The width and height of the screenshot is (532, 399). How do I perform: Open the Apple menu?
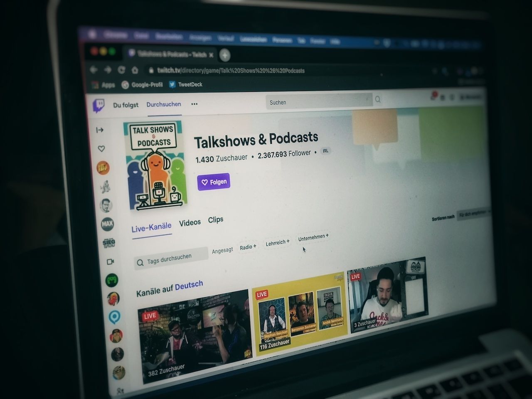click(x=92, y=34)
